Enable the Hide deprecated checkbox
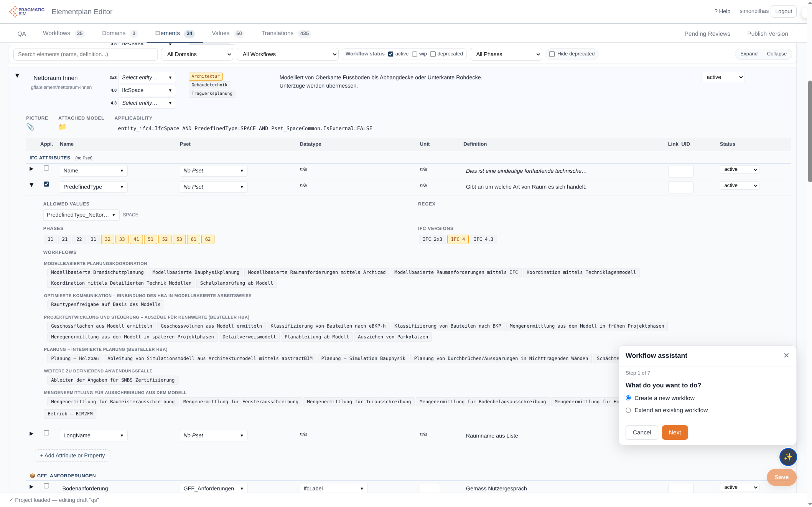The height and width of the screenshot is (507, 812). (x=552, y=54)
